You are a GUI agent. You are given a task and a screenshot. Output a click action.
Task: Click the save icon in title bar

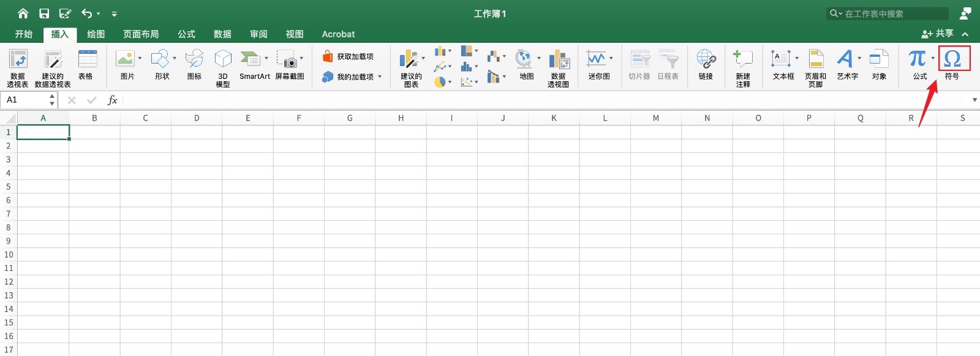point(44,13)
